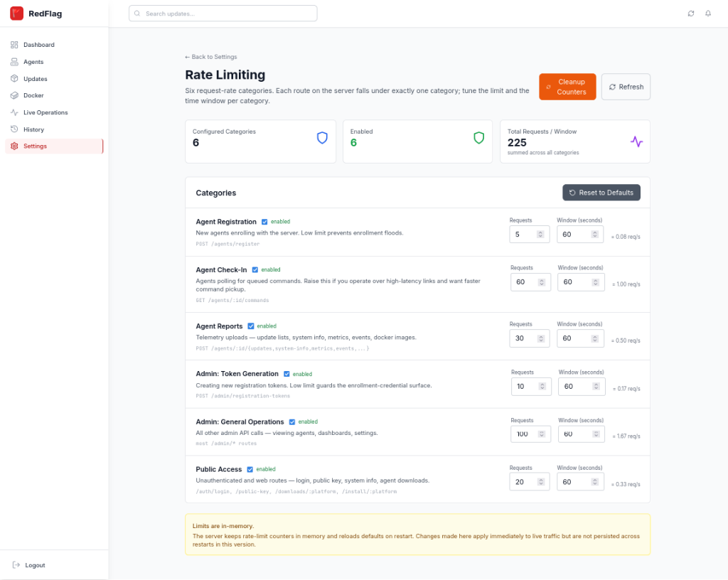Screen dimensions: 728x580
Task: Click Agent Reports window seconds field
Action: click(580, 339)
